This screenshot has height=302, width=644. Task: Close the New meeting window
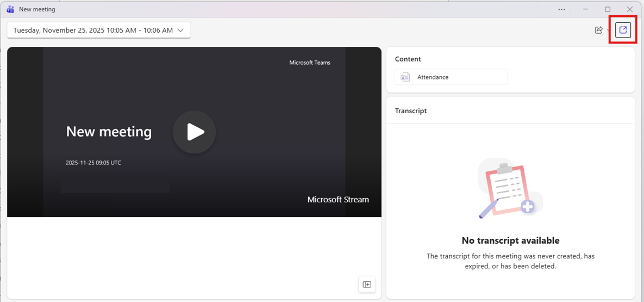point(629,9)
